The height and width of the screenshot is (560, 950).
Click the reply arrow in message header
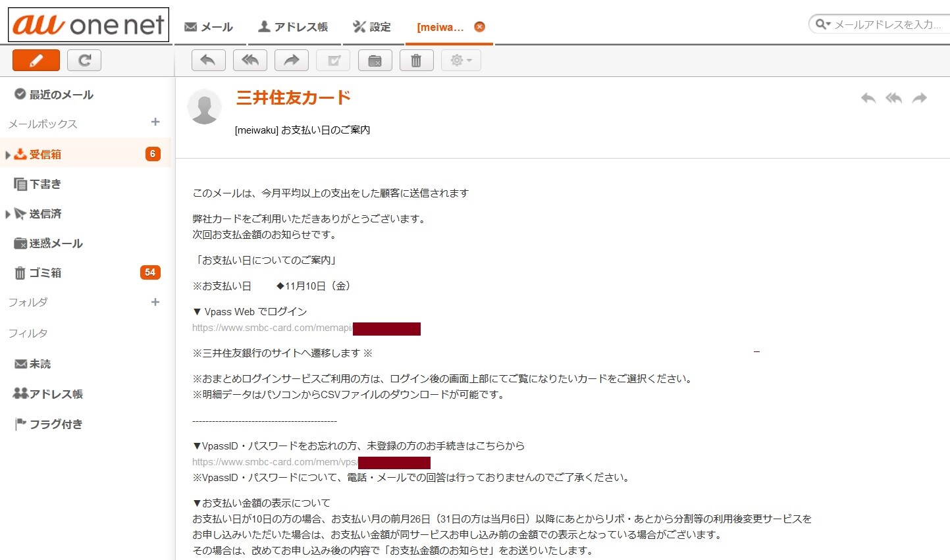pos(868,98)
